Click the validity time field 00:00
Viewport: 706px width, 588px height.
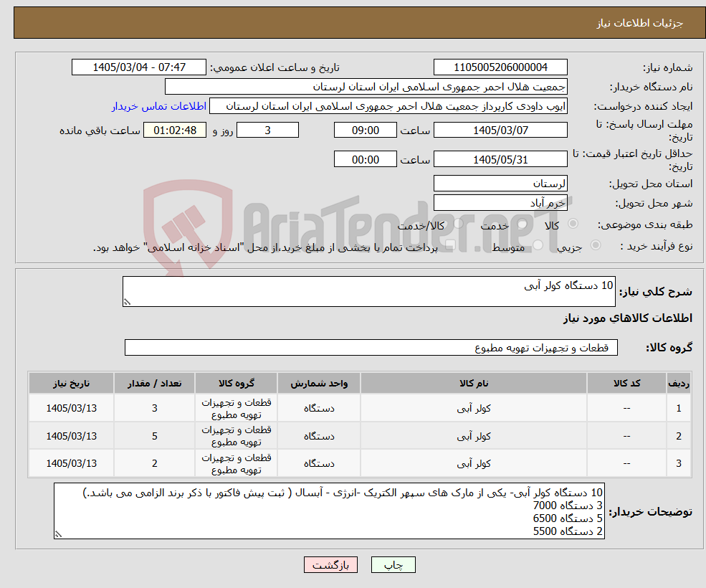pyautogui.click(x=365, y=159)
